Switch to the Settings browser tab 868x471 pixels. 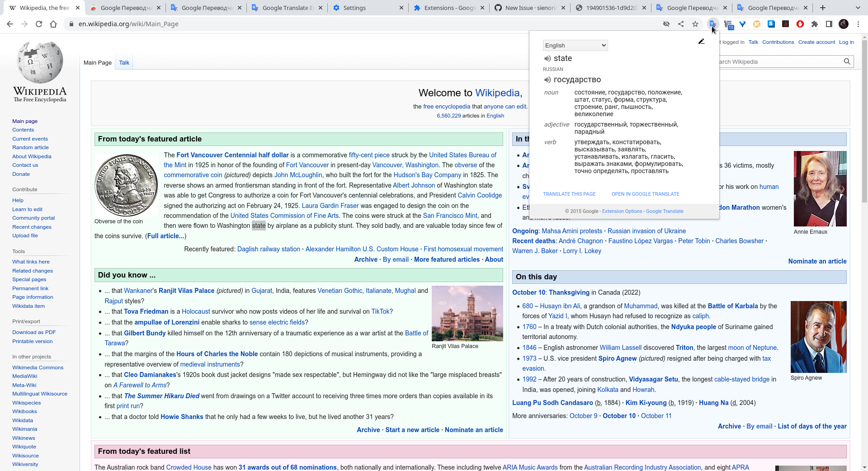click(368, 8)
